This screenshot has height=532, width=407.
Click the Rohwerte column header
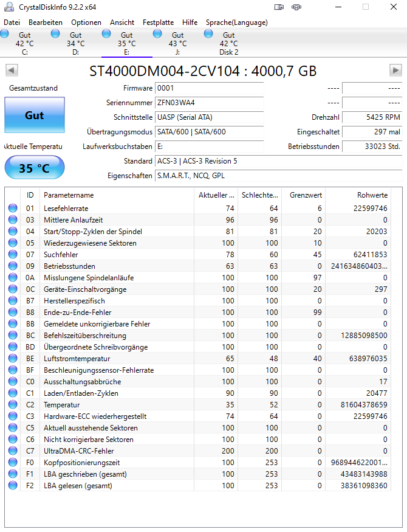[358, 195]
